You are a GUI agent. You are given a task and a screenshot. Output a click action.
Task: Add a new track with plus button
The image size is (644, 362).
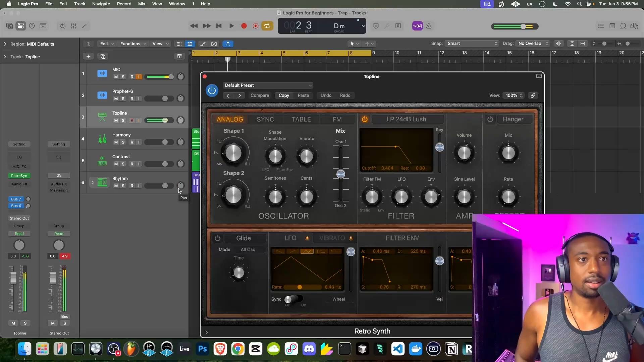(x=88, y=56)
